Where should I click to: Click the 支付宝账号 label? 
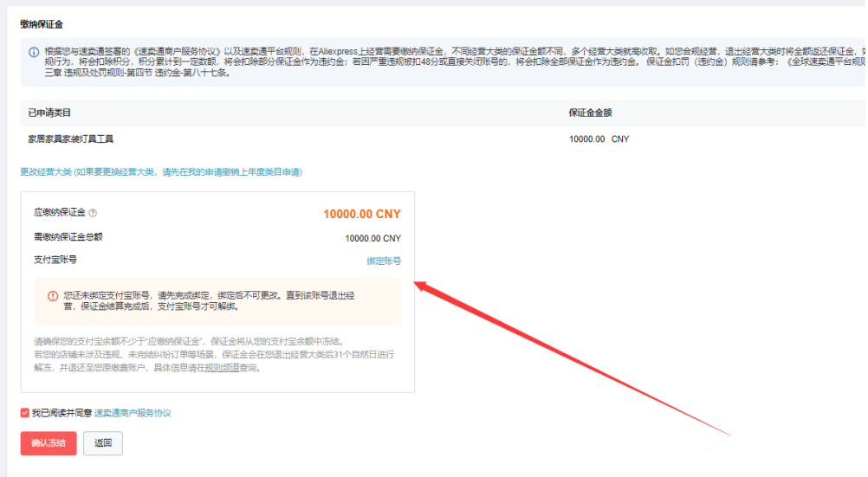point(55,260)
